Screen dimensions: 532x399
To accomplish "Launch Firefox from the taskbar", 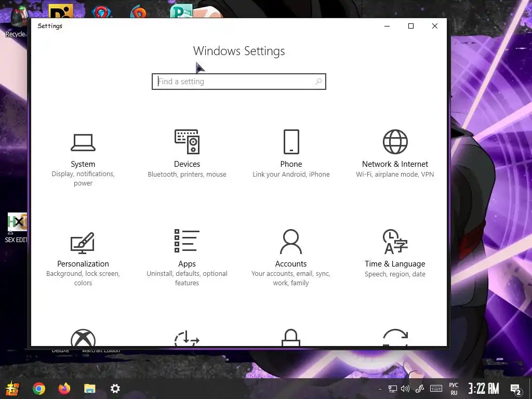I will [x=64, y=389].
